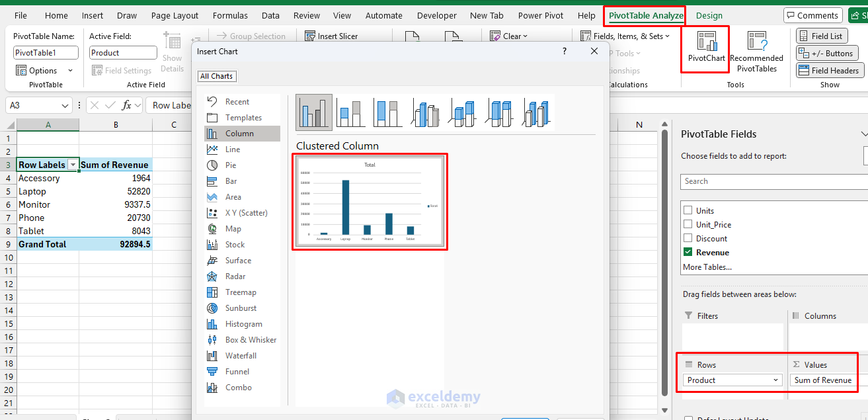Select the All Charts tab
The width and height of the screenshot is (868, 420).
[217, 75]
